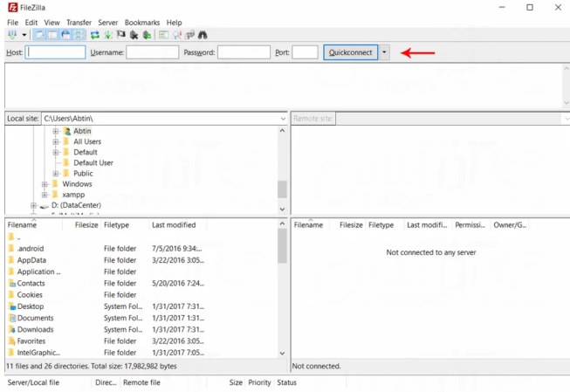Click the Username input field

[x=152, y=52]
